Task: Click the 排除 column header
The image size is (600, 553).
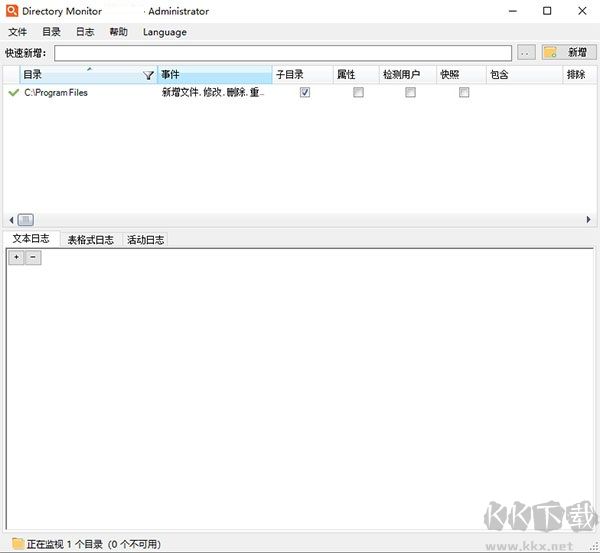Action: pyautogui.click(x=579, y=75)
